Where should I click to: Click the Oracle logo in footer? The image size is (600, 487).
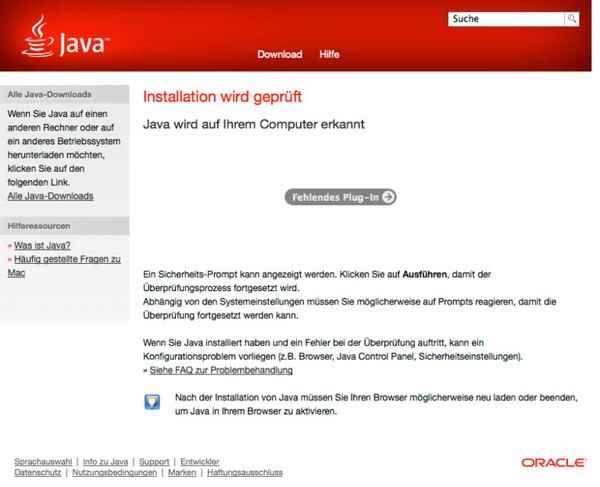click(553, 463)
